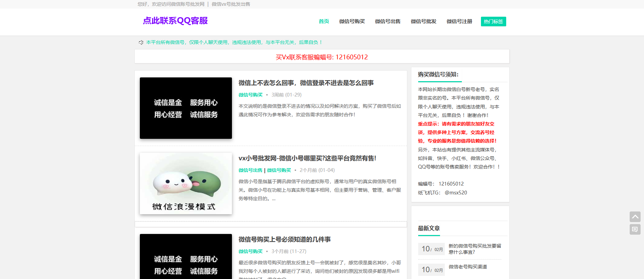Screen dimensions: 644x279
Task: Click 10/02月 date badge beside 微信老号购买渠道
Action: [431, 270]
